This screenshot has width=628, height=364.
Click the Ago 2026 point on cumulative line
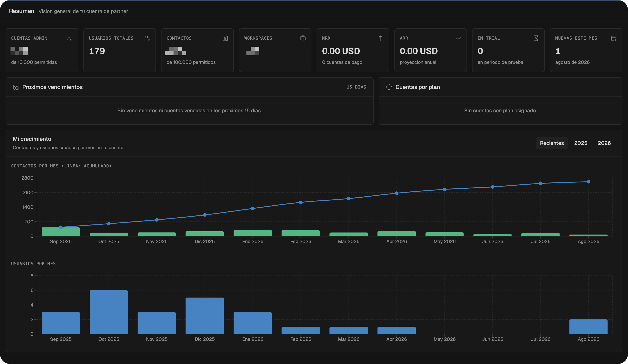[588, 182]
